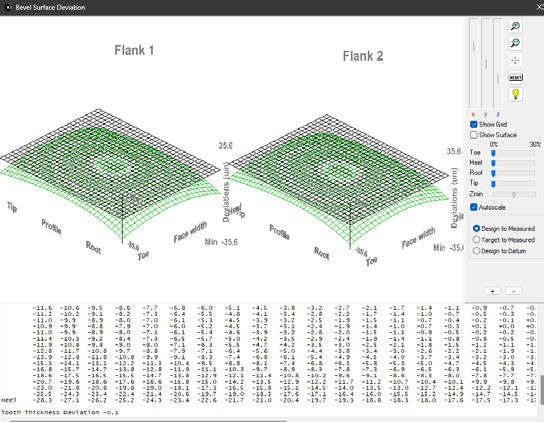Screen dimensions: 544x422
Task: Select the pan move arrows icon
Action: click(515, 60)
